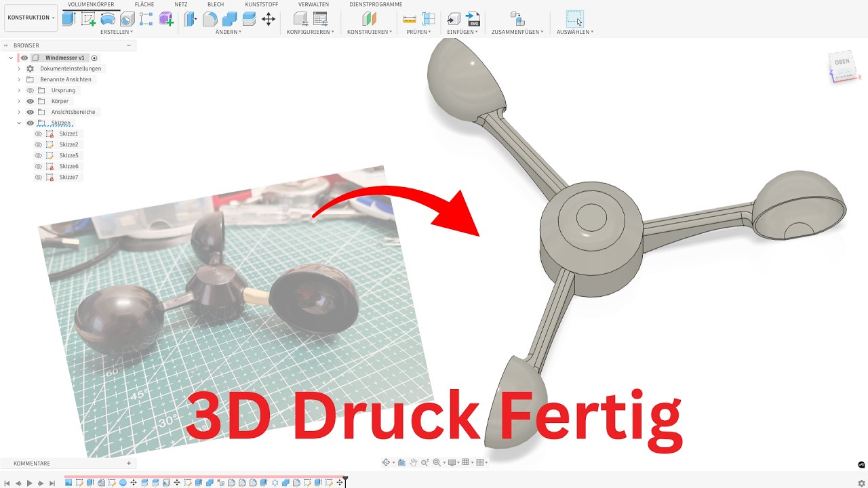Expand the Körper folder node
This screenshot has height=488, width=868.
click(19, 101)
